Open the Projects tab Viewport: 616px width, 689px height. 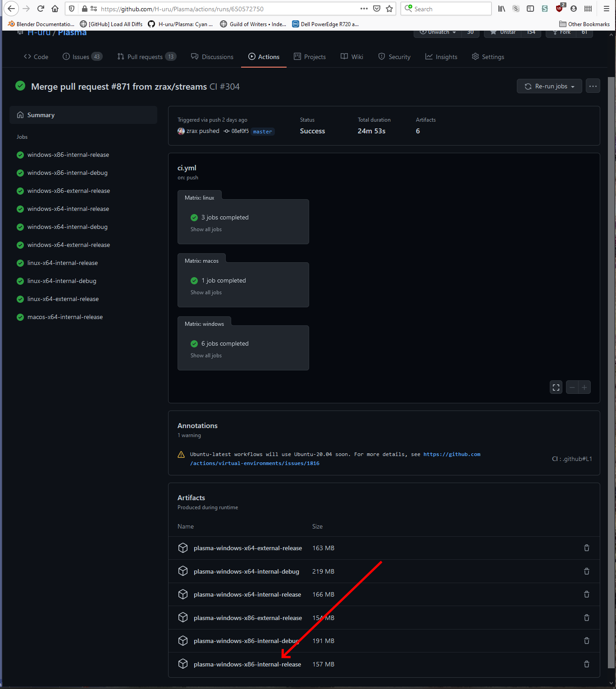[x=310, y=57]
